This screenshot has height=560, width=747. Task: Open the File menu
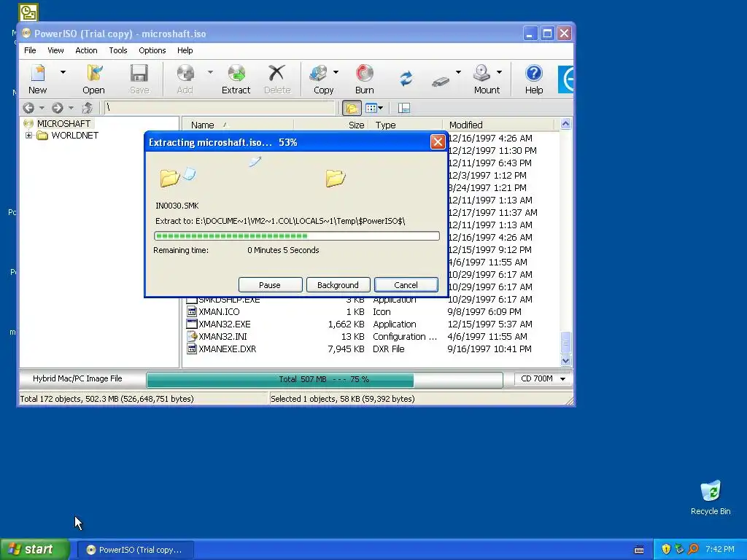click(x=30, y=50)
